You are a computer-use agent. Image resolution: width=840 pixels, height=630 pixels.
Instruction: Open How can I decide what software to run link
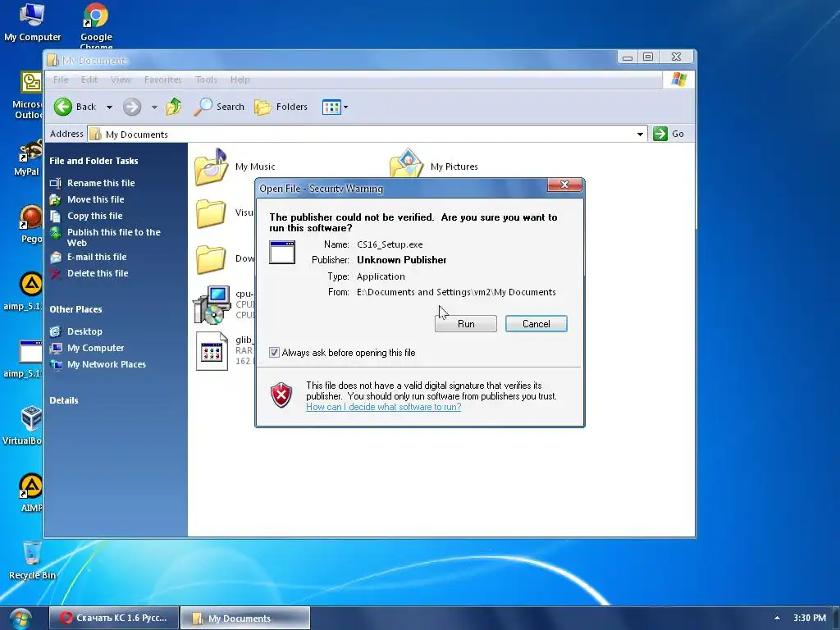tap(384, 407)
